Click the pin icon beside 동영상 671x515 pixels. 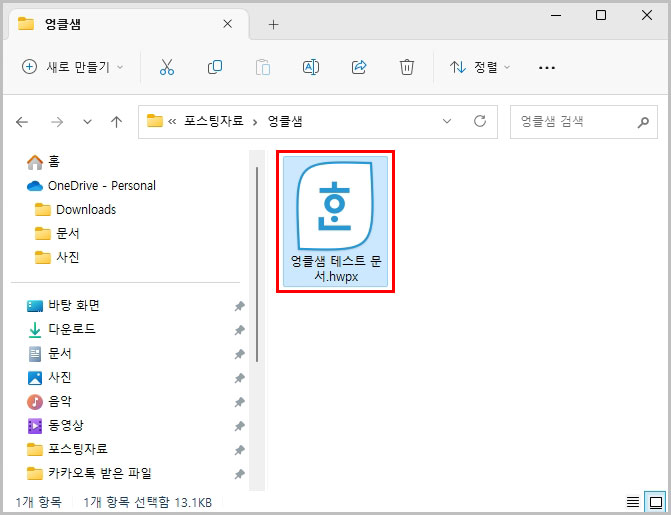(239, 426)
